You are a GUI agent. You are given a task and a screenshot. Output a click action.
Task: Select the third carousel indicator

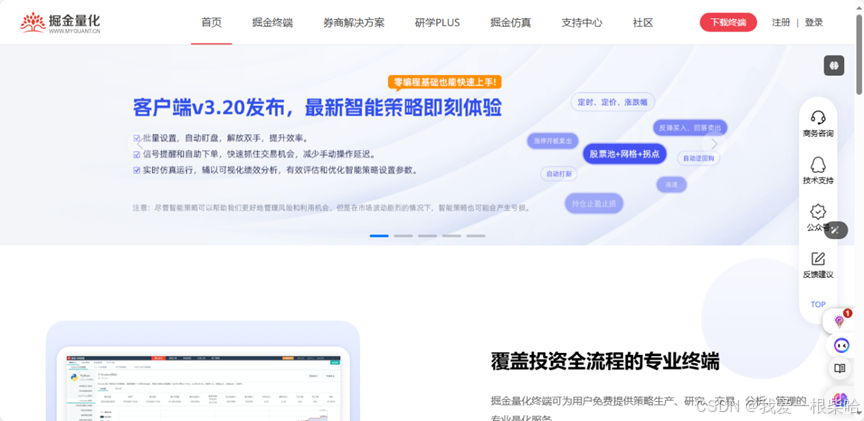[428, 236]
